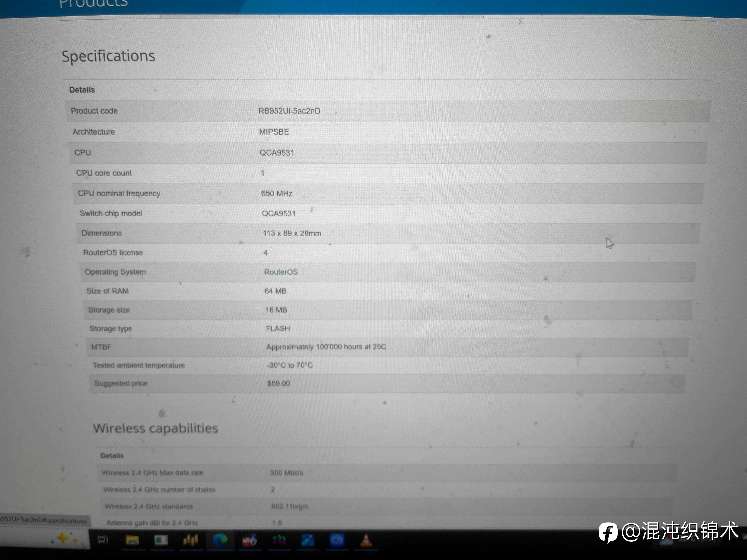Click Wireless 2.4 GHz standards label
The width and height of the screenshot is (747, 560).
(149, 506)
